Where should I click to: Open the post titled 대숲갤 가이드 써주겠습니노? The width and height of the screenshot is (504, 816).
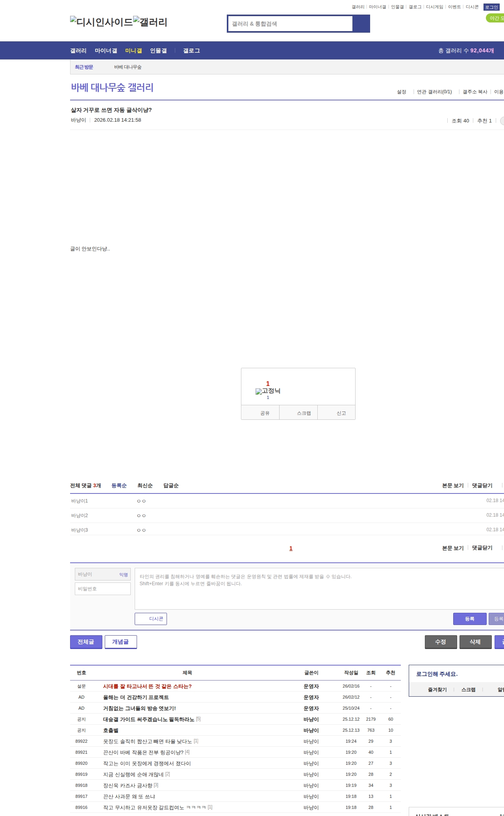coord(148,719)
